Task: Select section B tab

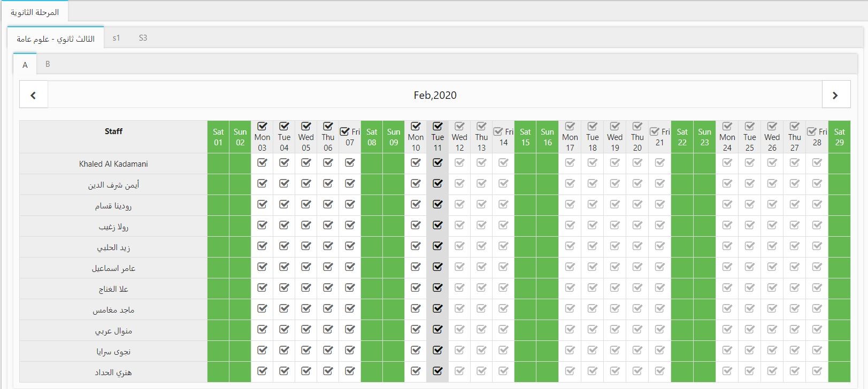Action: (x=48, y=64)
